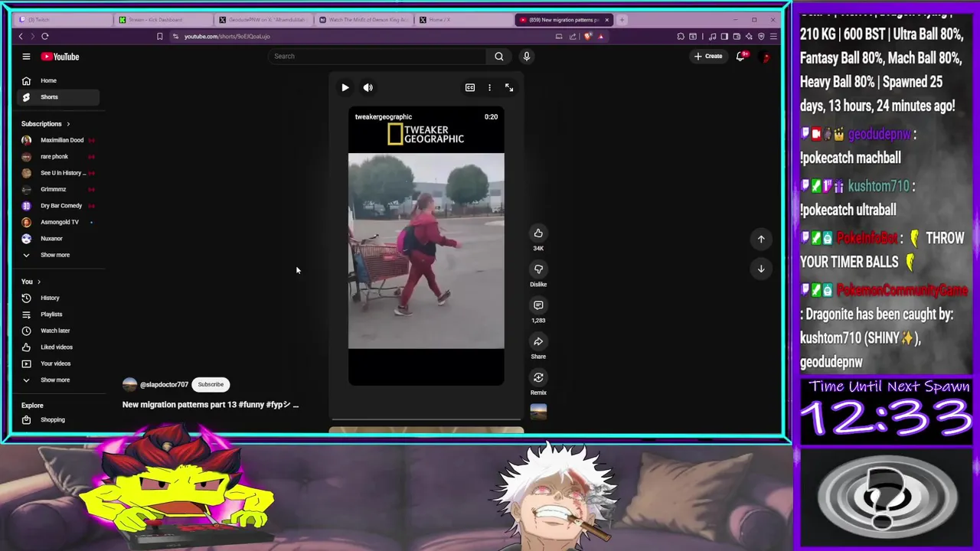
Task: Open rare phonk subscription
Action: click(x=58, y=156)
